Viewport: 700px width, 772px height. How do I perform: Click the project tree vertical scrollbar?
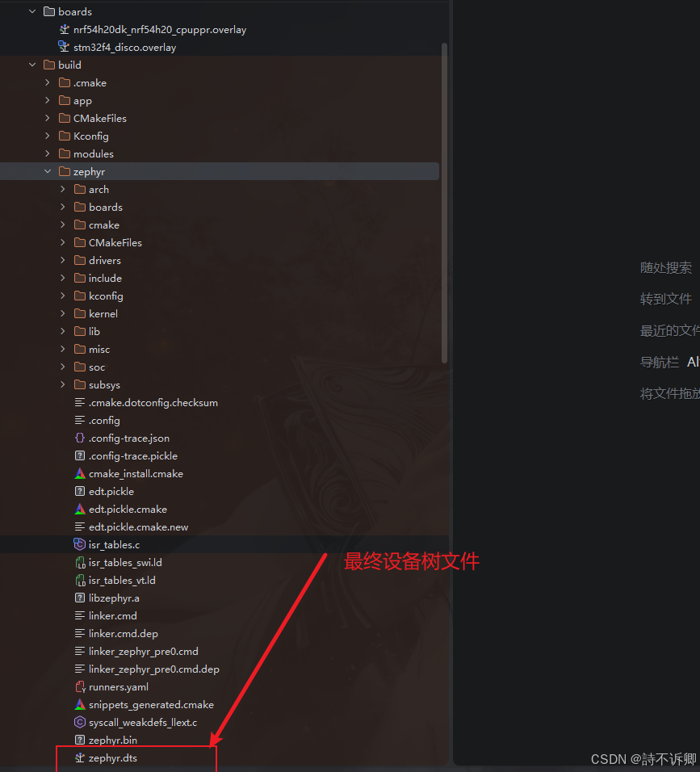pyautogui.click(x=445, y=203)
